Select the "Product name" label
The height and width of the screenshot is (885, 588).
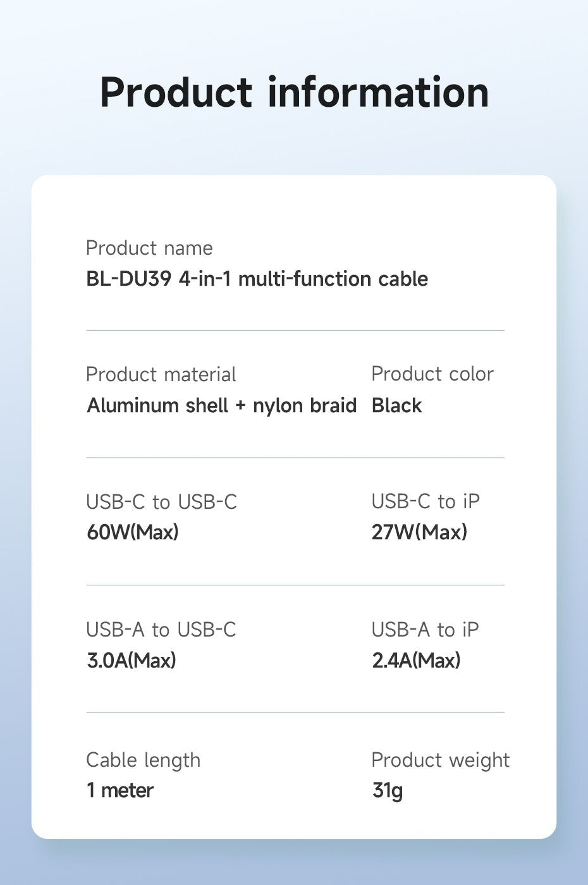pos(149,248)
